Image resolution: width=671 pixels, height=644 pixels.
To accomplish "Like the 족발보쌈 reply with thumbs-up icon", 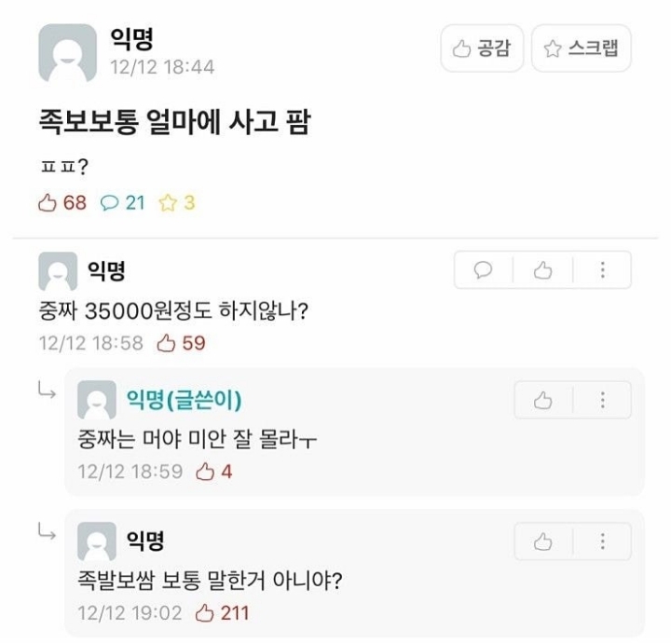I will point(542,541).
